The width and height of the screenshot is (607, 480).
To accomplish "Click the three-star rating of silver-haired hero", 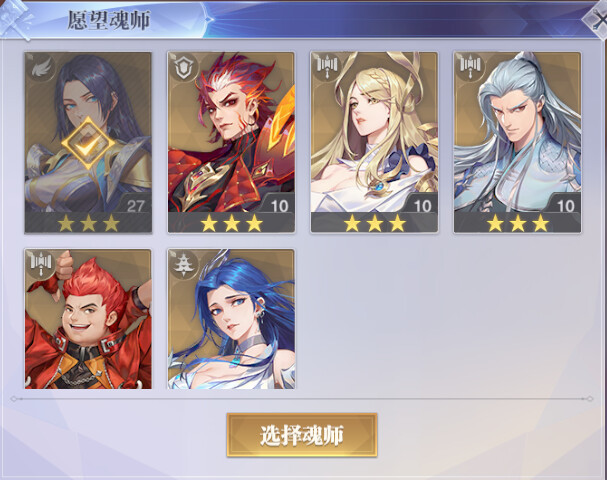I will pyautogui.click(x=518, y=223).
